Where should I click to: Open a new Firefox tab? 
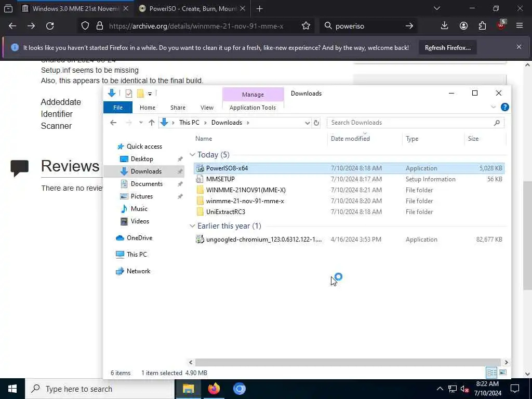tap(260, 9)
